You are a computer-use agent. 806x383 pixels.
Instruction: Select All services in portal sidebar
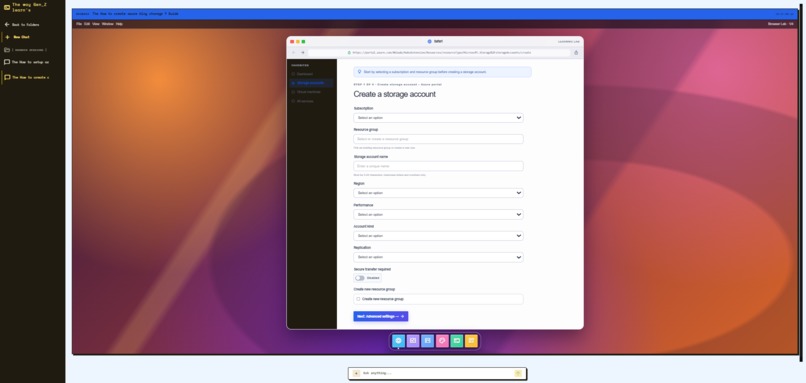tap(311, 101)
